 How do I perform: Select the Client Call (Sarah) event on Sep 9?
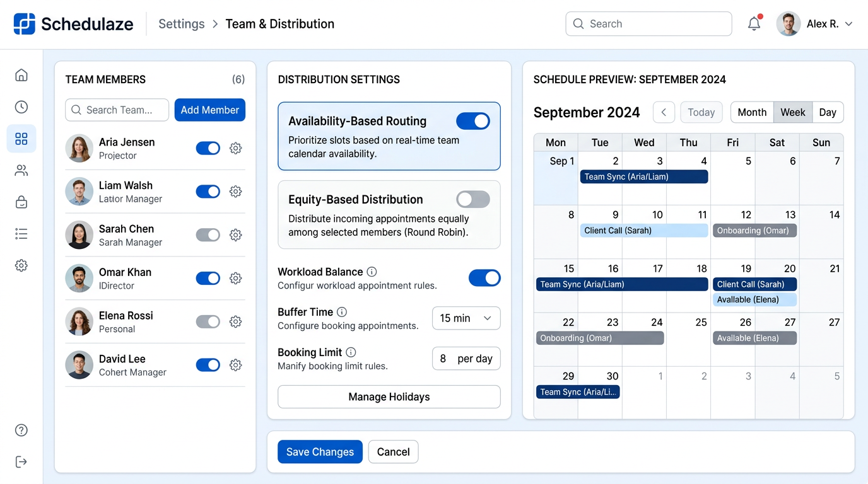coord(643,231)
